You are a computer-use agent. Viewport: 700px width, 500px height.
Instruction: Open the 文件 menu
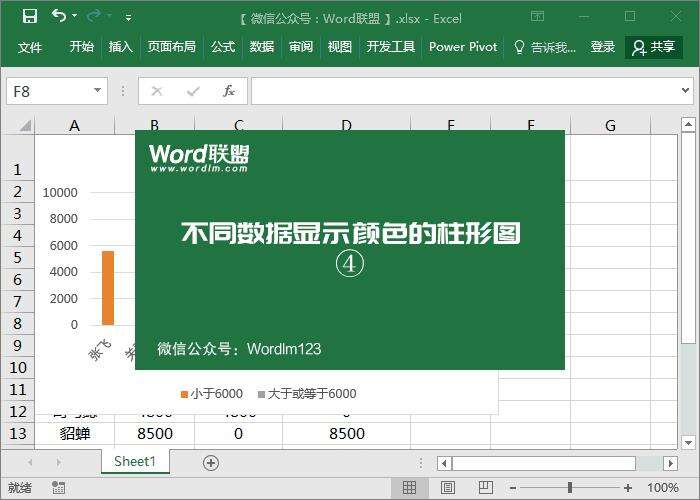click(30, 47)
